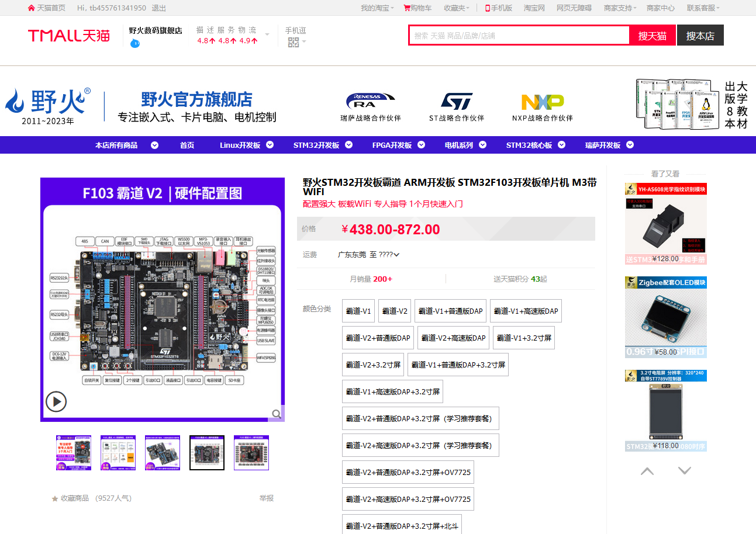Image resolution: width=756 pixels, height=534 pixels.
Task: Open the YH-AS608 fingerprint module recommendation
Action: [666, 224]
